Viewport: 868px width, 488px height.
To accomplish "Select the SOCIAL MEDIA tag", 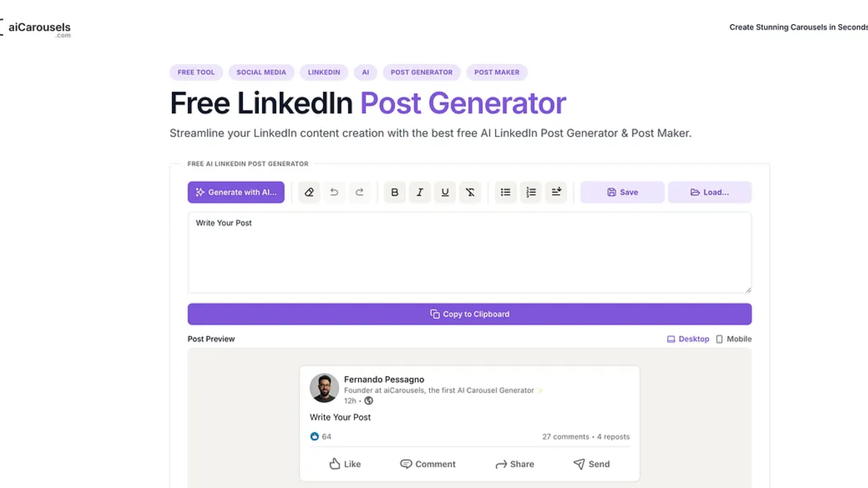I will pos(261,72).
